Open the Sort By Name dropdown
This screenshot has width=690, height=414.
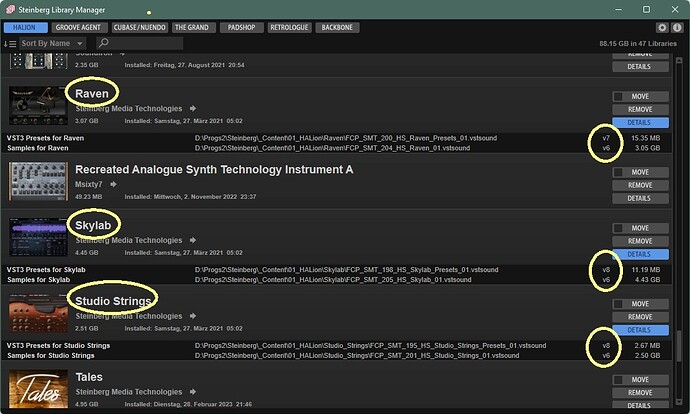point(52,43)
